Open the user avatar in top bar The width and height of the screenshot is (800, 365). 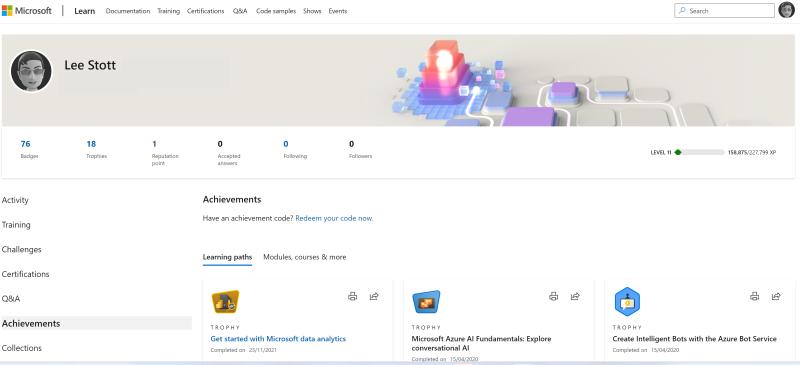point(786,10)
